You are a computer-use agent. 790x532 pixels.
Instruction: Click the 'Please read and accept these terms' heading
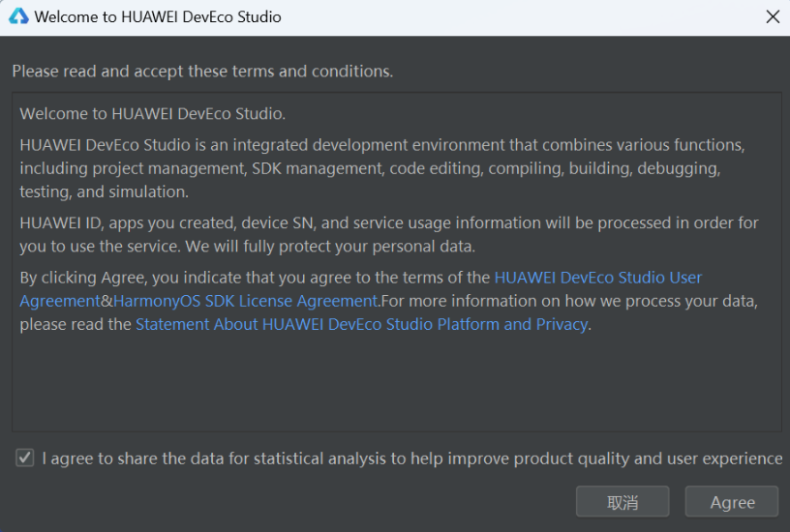point(202,71)
